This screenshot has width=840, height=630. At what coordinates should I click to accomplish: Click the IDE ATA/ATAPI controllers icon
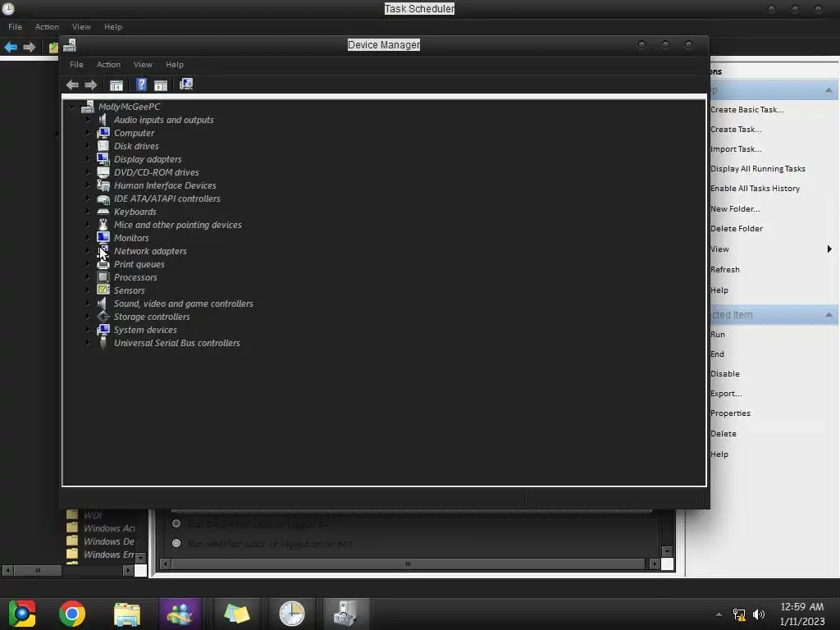click(x=103, y=199)
